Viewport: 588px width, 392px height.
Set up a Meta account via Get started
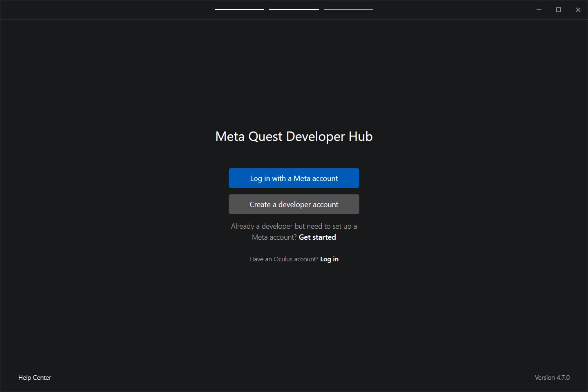317,237
